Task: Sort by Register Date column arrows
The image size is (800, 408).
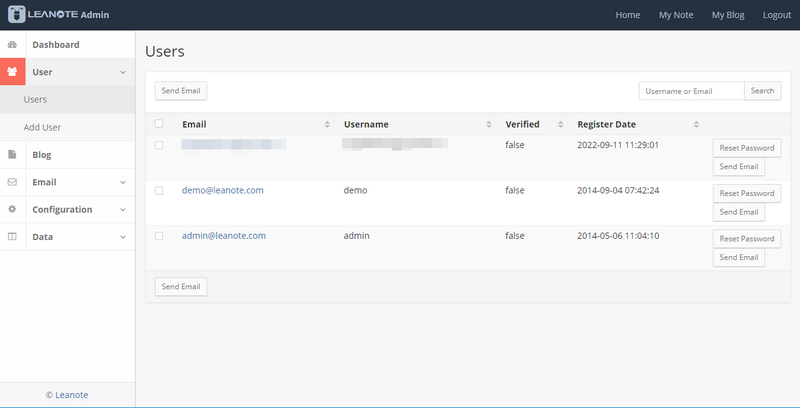Action: pos(696,124)
